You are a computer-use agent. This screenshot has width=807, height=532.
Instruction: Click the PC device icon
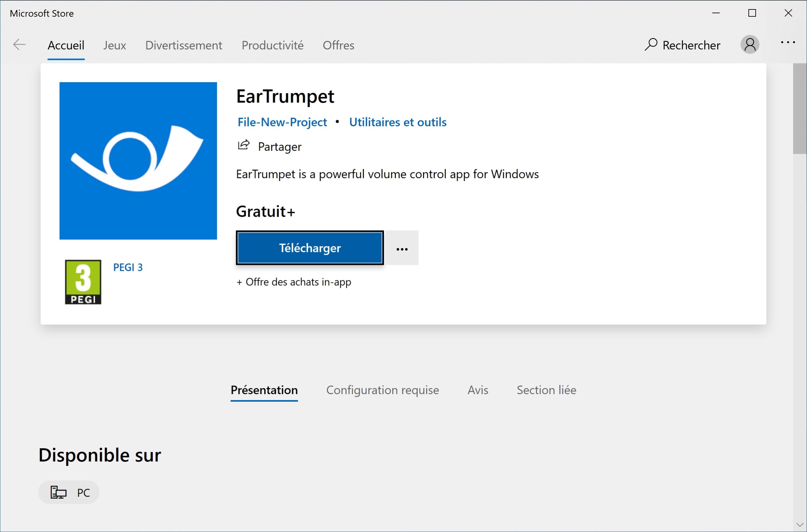(x=58, y=492)
